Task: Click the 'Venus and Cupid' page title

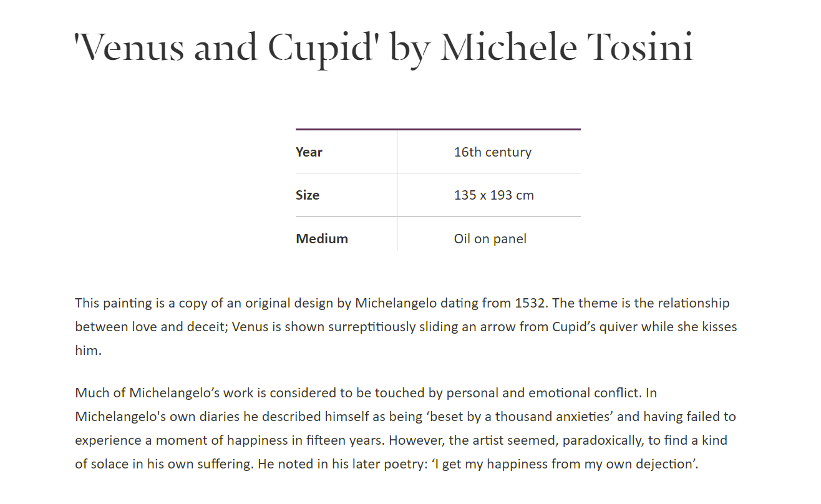Action: coord(384,49)
